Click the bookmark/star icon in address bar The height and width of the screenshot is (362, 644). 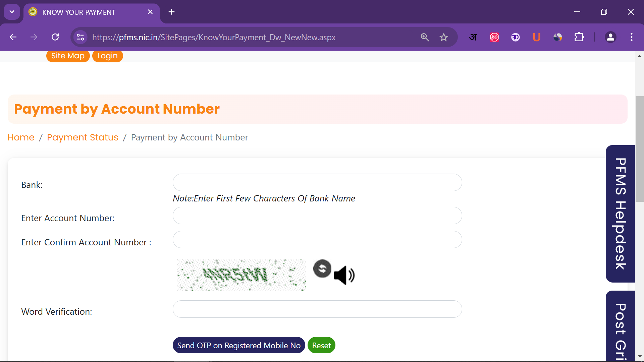click(x=444, y=37)
